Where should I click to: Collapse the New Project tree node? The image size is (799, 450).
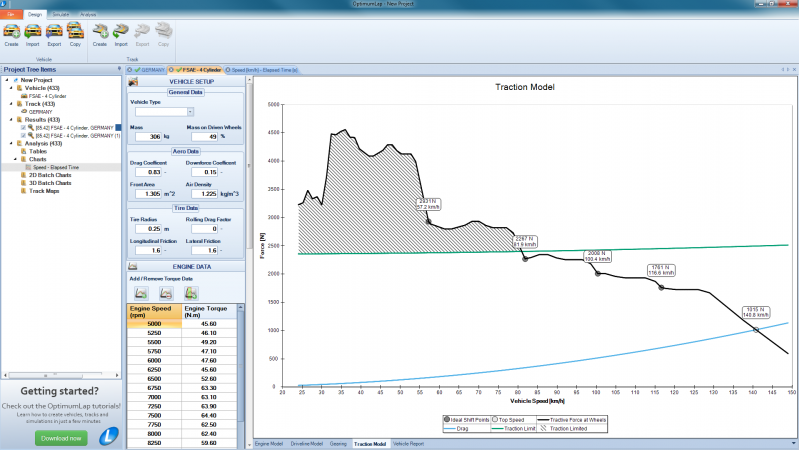[x=7, y=80]
